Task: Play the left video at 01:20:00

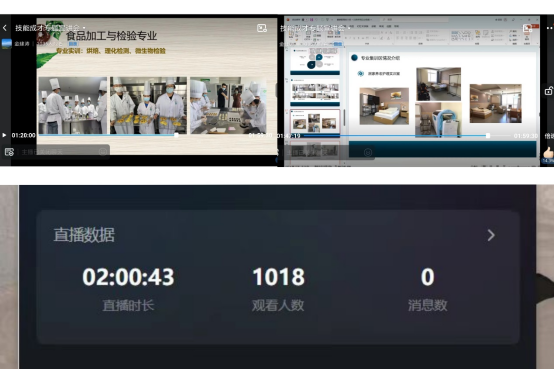Action: click(x=4, y=135)
